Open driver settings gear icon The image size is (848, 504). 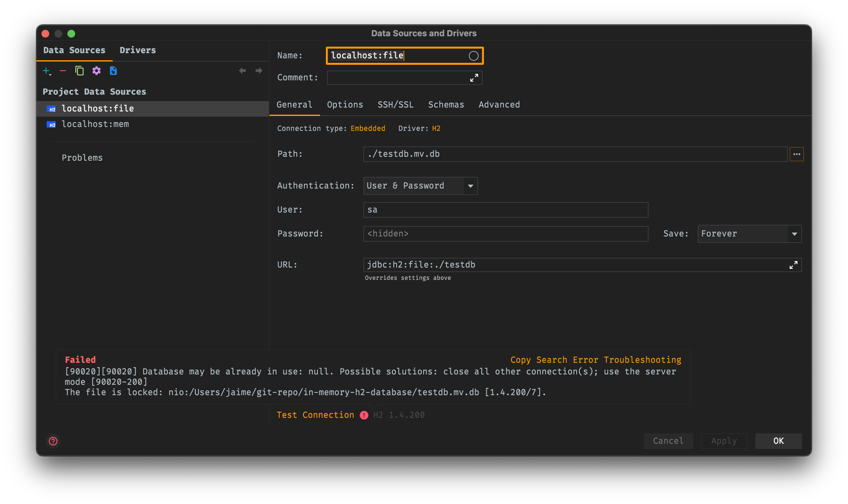[x=97, y=71]
